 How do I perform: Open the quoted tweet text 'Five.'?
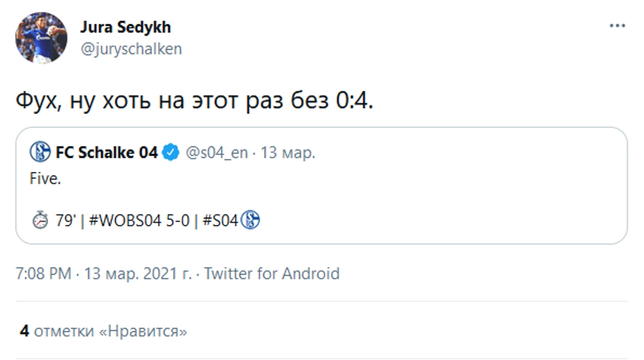click(x=45, y=178)
